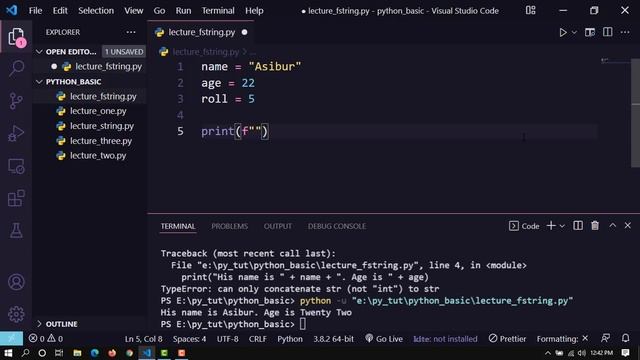Show errors and warnings count

46,339
